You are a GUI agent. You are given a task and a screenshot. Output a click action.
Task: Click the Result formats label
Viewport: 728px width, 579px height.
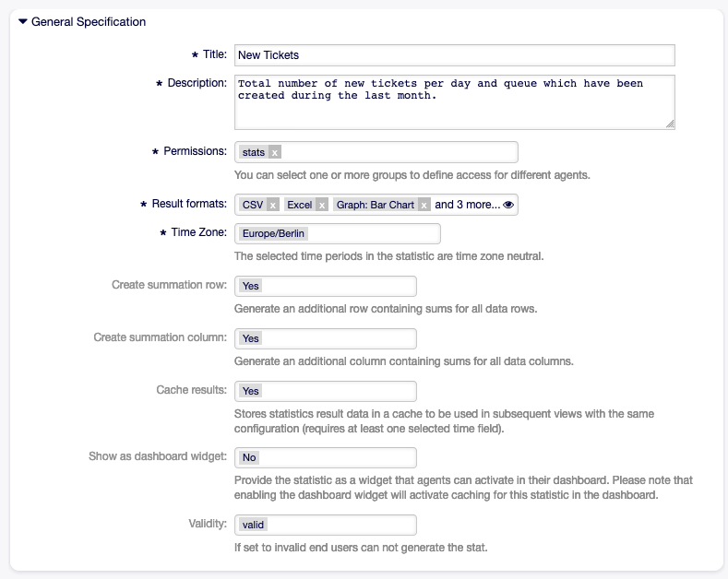(x=189, y=204)
